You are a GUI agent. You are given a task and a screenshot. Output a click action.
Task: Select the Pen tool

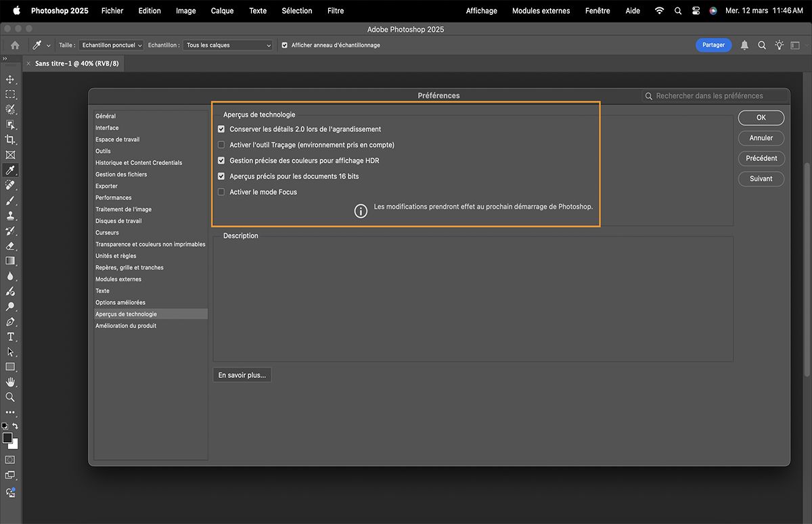[10, 322]
